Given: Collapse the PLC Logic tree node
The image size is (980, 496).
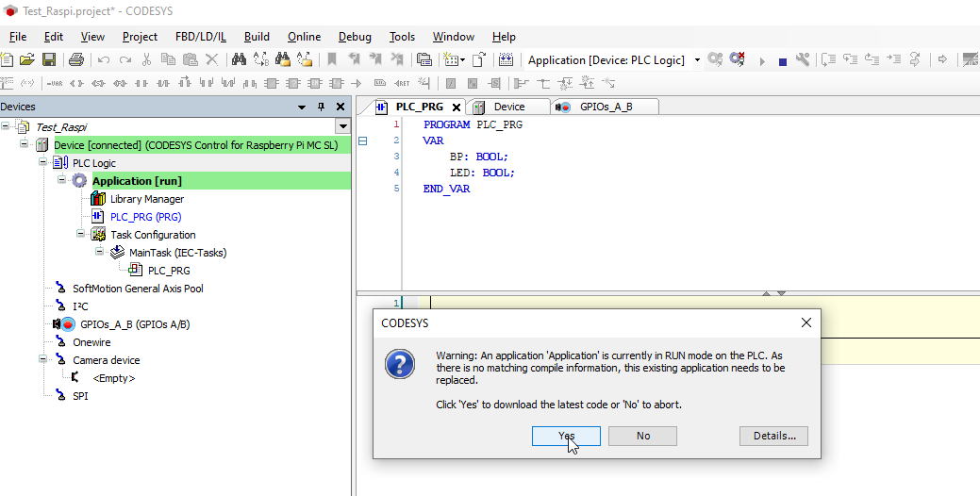Looking at the screenshot, I should [x=43, y=162].
